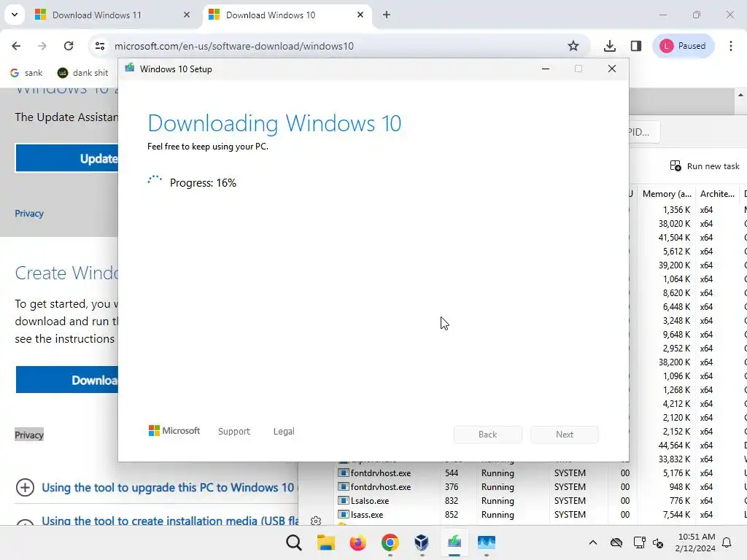Open Task Manager taskbar icon
The width and height of the screenshot is (747, 560).
[x=487, y=542]
